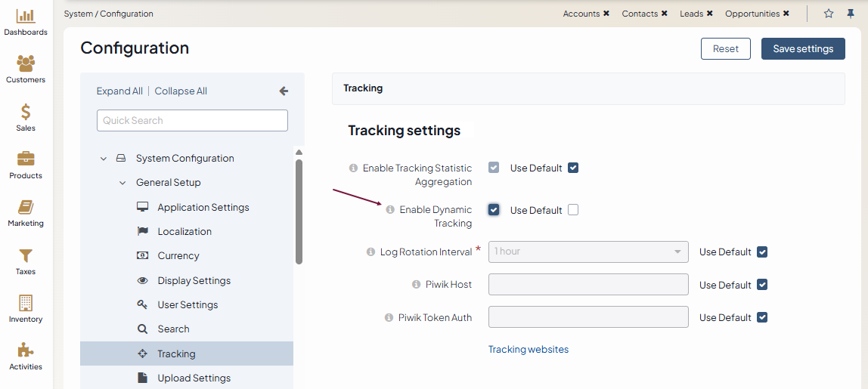Image resolution: width=868 pixels, height=389 pixels.
Task: Click the favorite star icon
Action: [x=829, y=14]
